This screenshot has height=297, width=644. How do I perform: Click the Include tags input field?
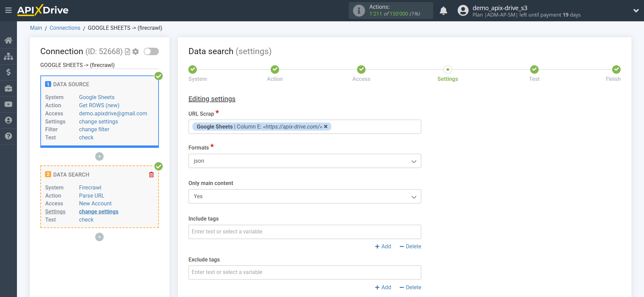pyautogui.click(x=305, y=232)
